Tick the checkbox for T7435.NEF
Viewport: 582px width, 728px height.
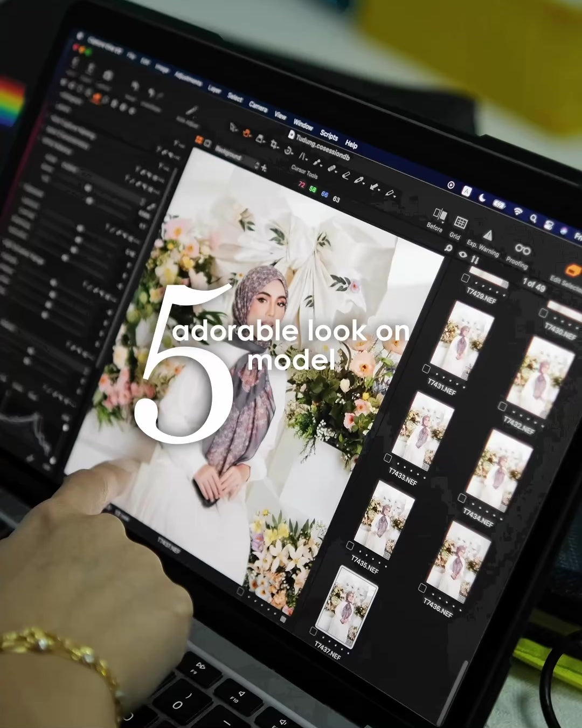pos(350,545)
